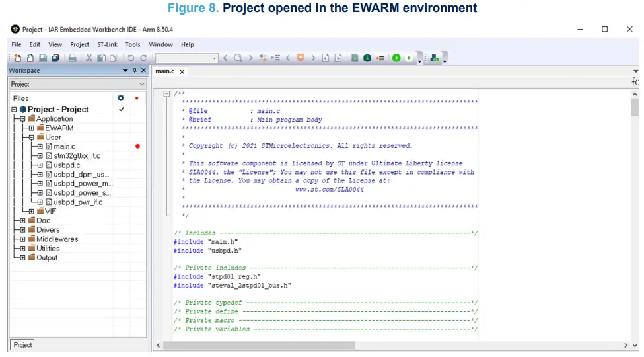
Task: Click the editor function list f() button
Action: (635, 81)
